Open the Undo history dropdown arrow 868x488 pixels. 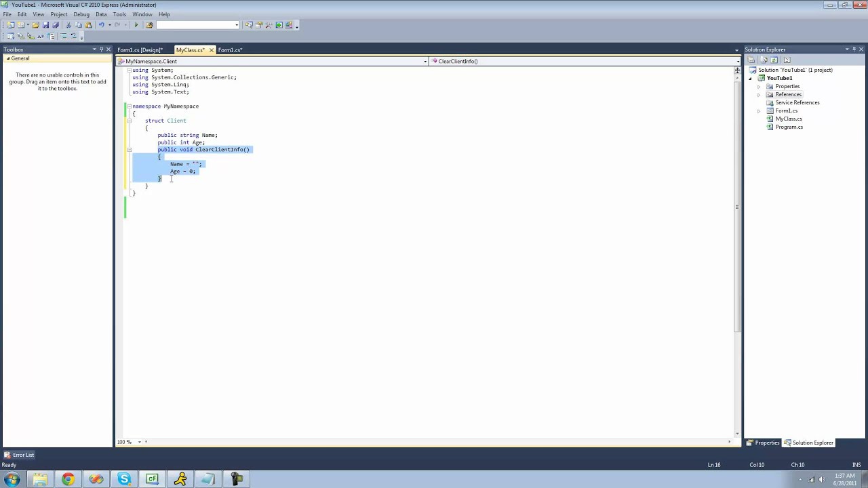tap(109, 25)
